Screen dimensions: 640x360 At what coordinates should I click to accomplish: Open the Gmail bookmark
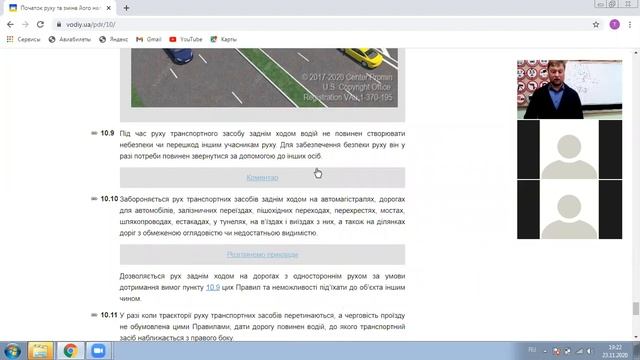point(149,39)
